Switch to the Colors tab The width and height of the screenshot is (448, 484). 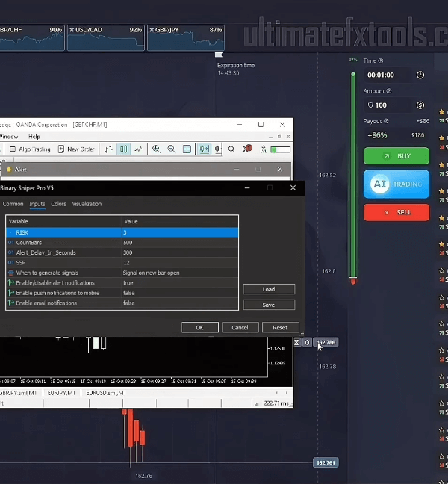[x=59, y=204]
